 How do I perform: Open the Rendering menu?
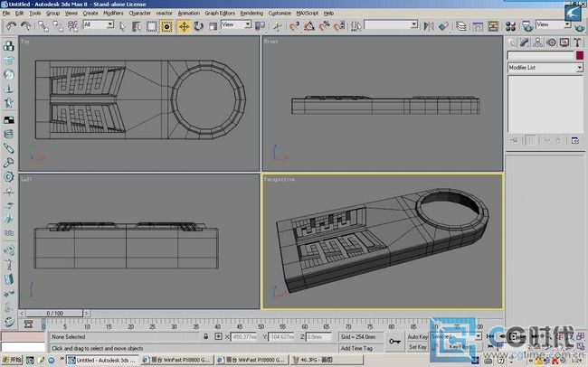(251, 14)
